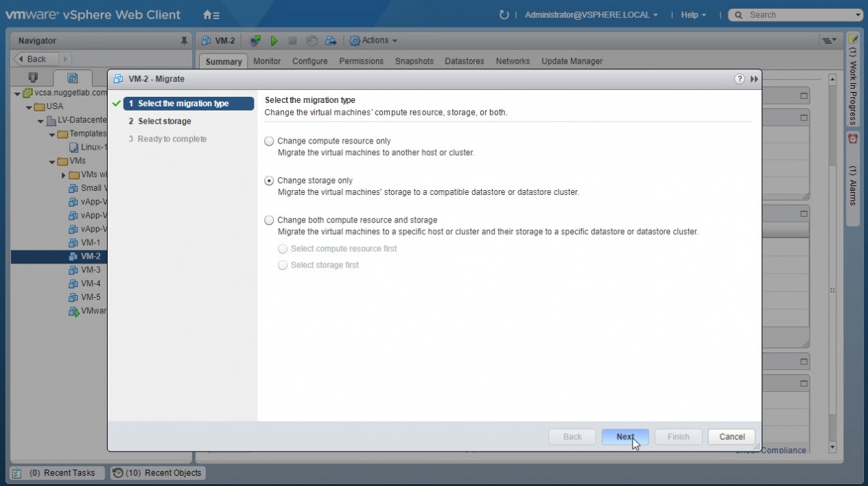Switch to the VMs and Templates navigator view
The height and width of the screenshot is (486, 868).
pos(72,78)
